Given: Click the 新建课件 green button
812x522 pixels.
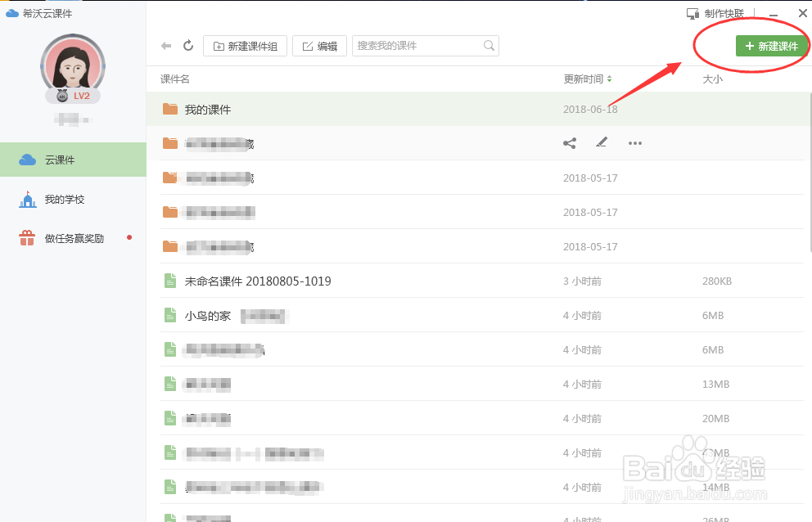Looking at the screenshot, I should click(768, 46).
